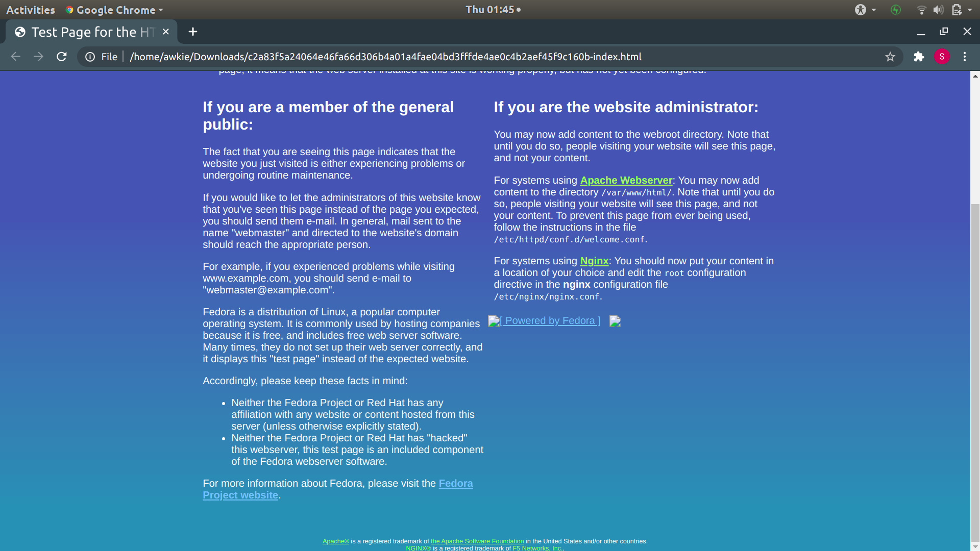Click "Accordingly, please keep these facts in mind:"

coord(305,381)
